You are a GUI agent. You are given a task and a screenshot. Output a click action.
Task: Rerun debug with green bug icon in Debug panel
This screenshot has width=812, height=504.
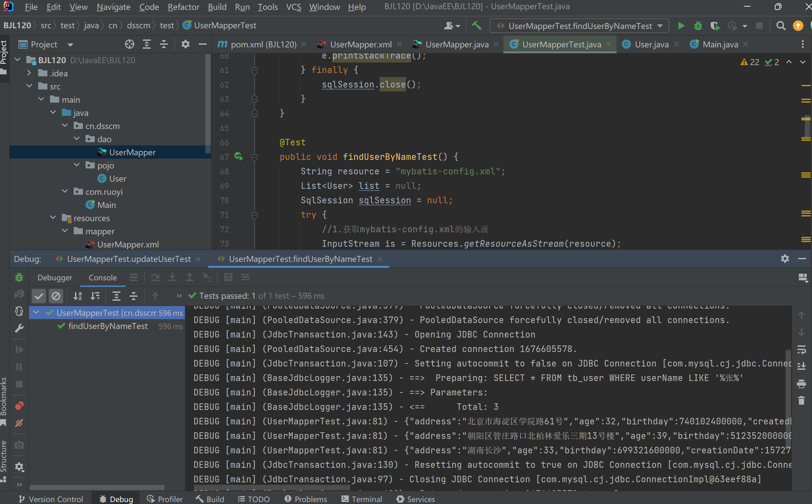pos(19,277)
